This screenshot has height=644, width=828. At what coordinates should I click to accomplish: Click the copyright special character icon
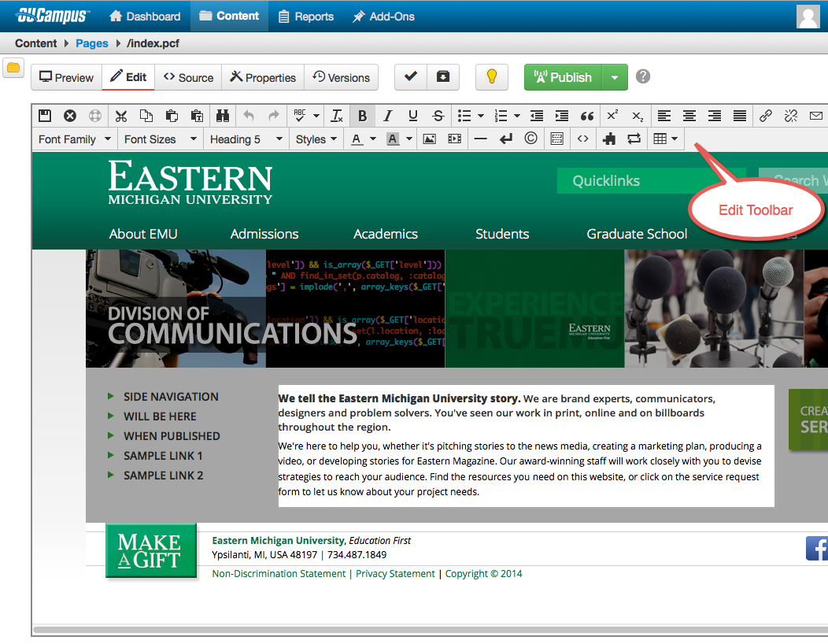(x=530, y=139)
